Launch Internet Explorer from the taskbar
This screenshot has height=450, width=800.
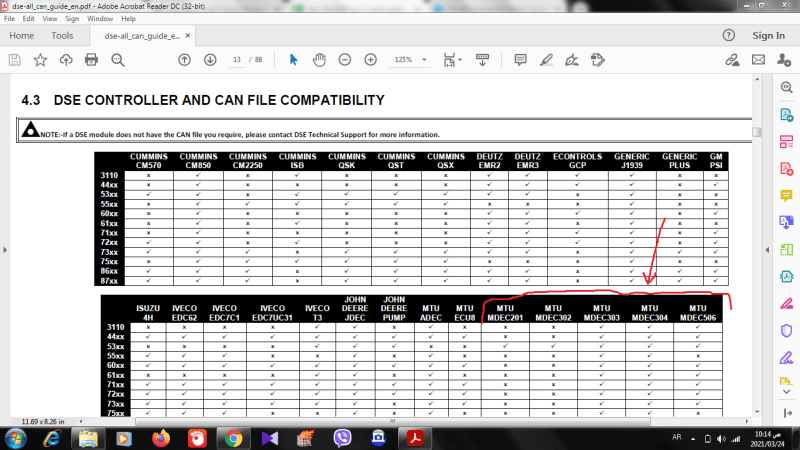click(52, 438)
